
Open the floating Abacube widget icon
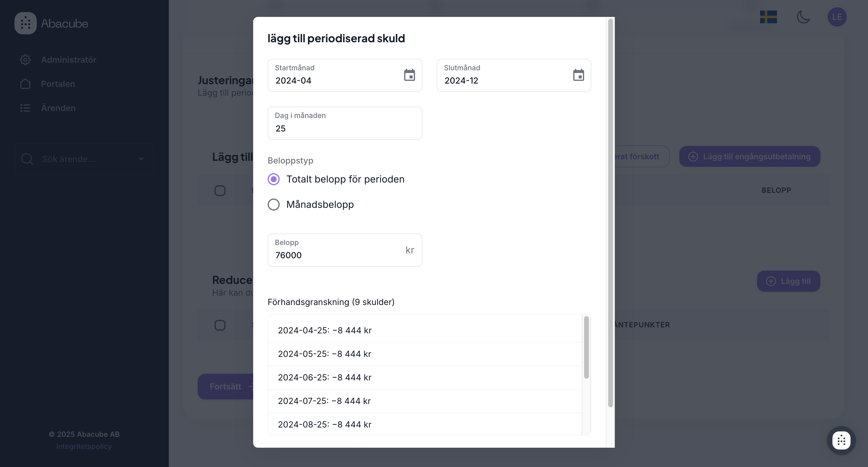pyautogui.click(x=841, y=440)
